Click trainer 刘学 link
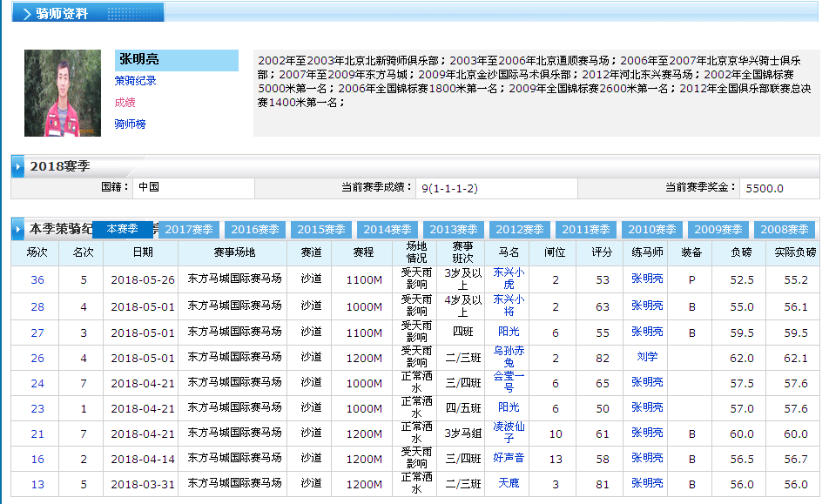Image resolution: width=829 pixels, height=504 pixels. point(647,357)
